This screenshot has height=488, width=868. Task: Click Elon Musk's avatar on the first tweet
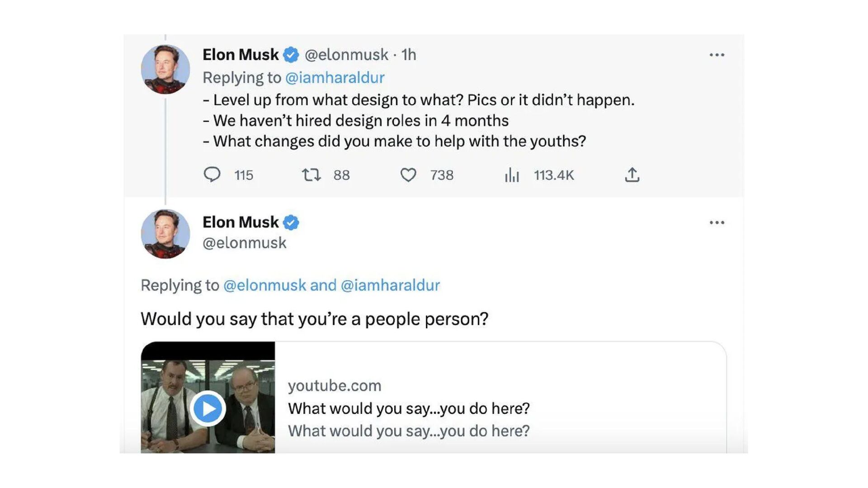click(165, 69)
